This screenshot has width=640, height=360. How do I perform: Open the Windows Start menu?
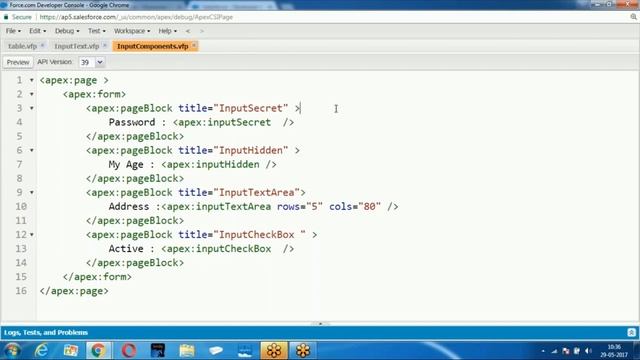point(12,351)
